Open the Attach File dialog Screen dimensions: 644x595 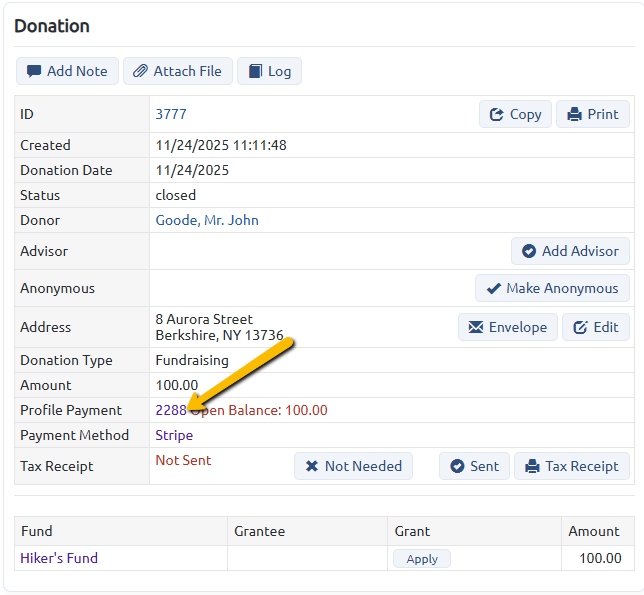178,71
